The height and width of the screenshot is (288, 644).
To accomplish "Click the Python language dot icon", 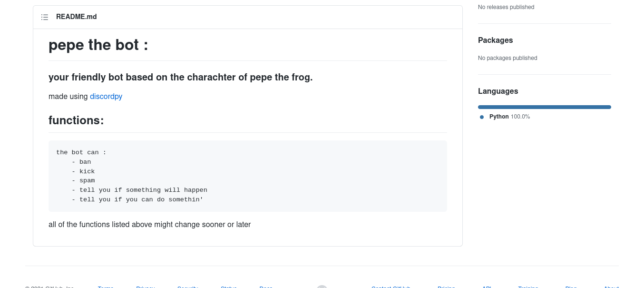I will pos(482,117).
